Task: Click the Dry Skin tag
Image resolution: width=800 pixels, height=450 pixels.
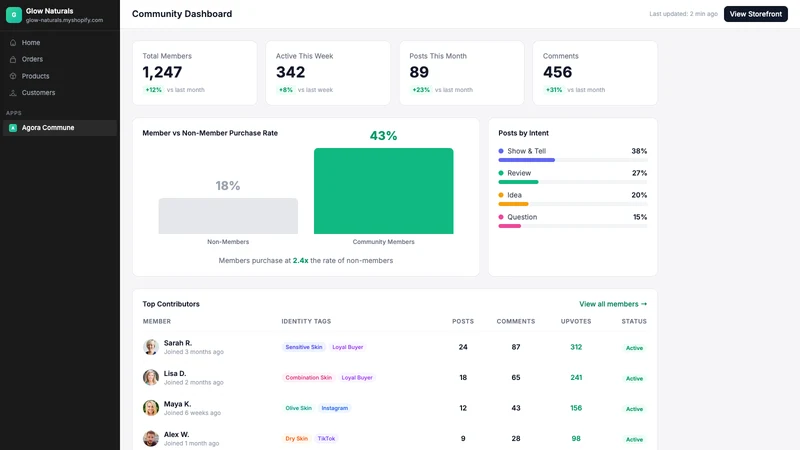Action: [x=296, y=439]
